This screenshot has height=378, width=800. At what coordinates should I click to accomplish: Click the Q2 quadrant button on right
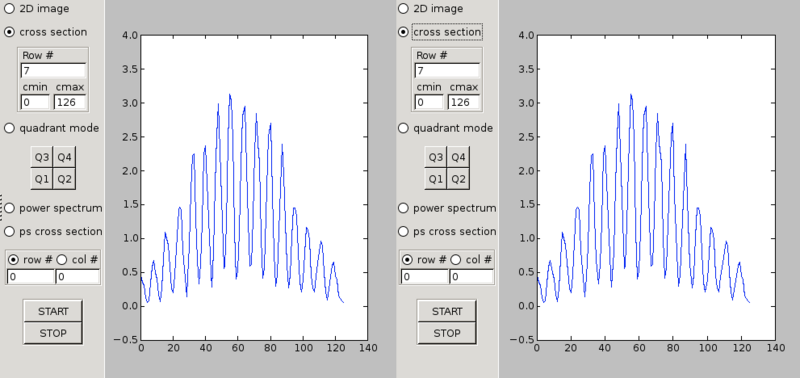click(458, 179)
